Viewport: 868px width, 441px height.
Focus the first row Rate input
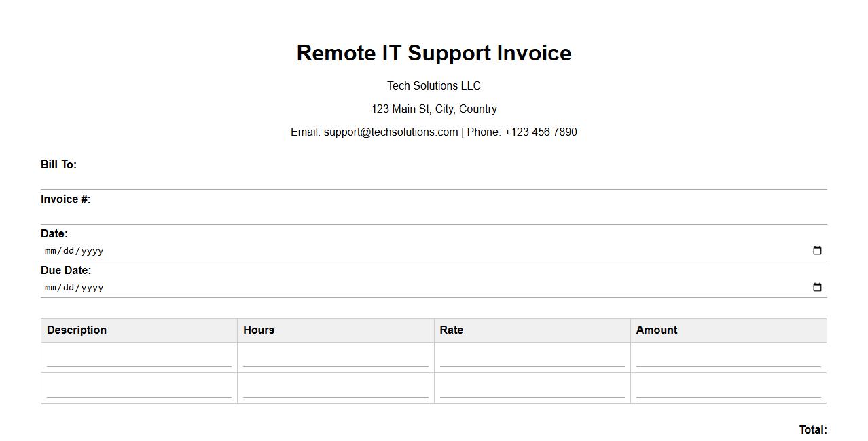pos(532,358)
